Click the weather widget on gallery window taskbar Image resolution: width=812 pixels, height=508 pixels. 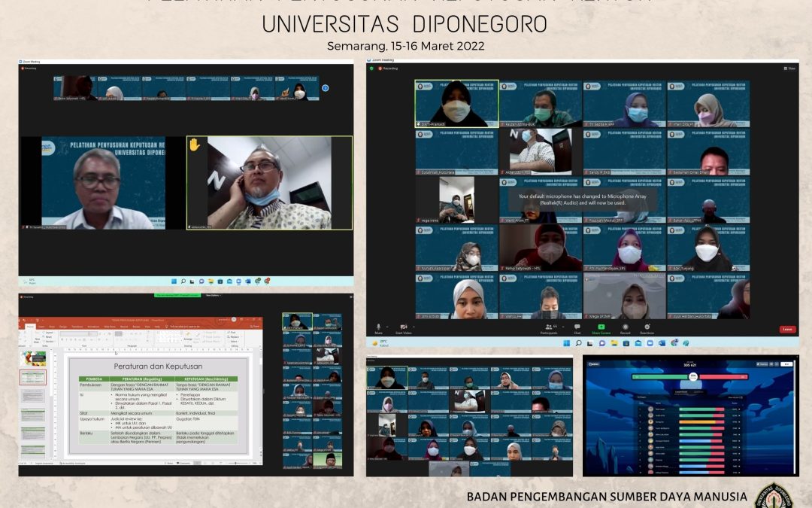[380, 343]
